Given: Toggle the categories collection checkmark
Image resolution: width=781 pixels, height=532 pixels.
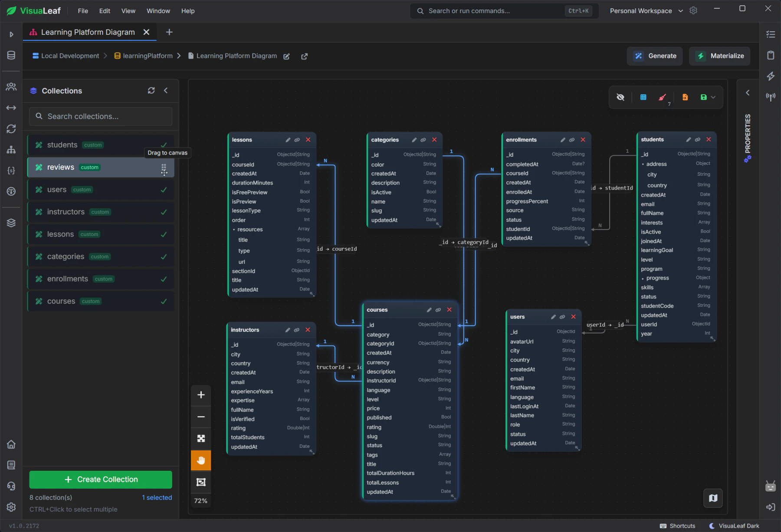Looking at the screenshot, I should [164, 257].
